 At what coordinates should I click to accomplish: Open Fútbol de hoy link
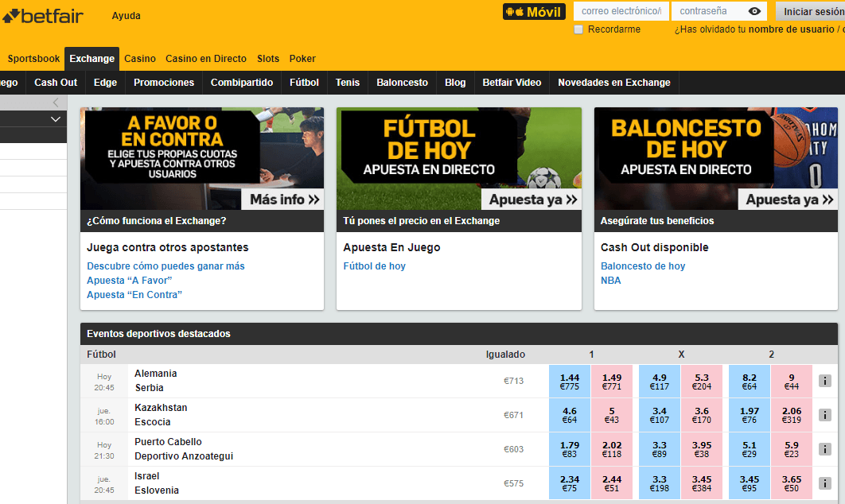pyautogui.click(x=375, y=266)
